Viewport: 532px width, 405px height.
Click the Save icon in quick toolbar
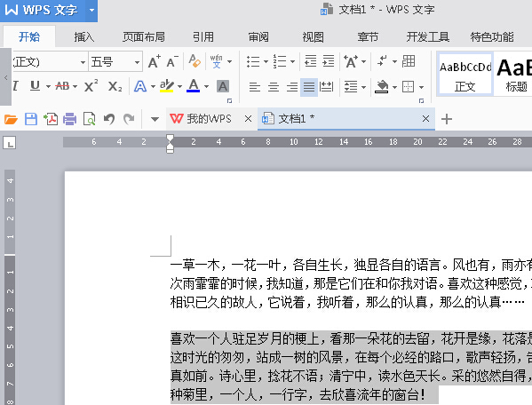(31, 119)
